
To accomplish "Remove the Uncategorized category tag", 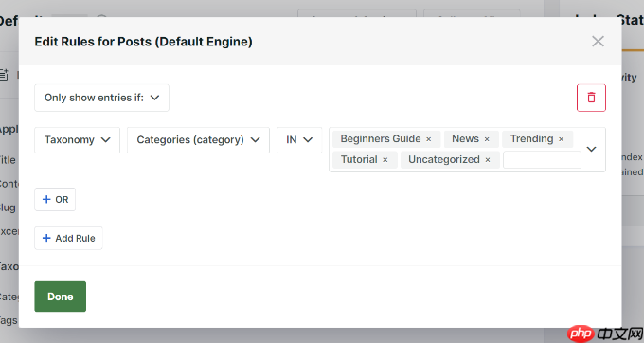I will click(488, 160).
